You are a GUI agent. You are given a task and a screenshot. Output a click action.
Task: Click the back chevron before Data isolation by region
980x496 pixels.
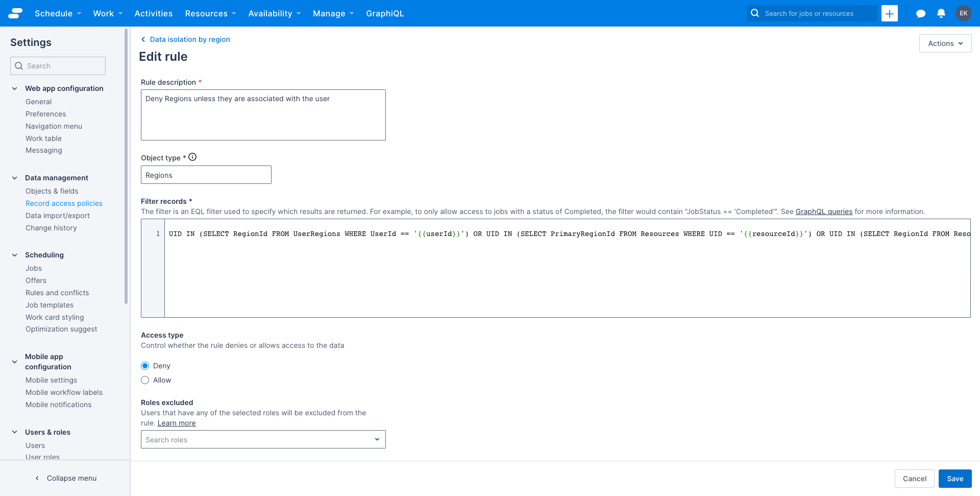pos(142,39)
